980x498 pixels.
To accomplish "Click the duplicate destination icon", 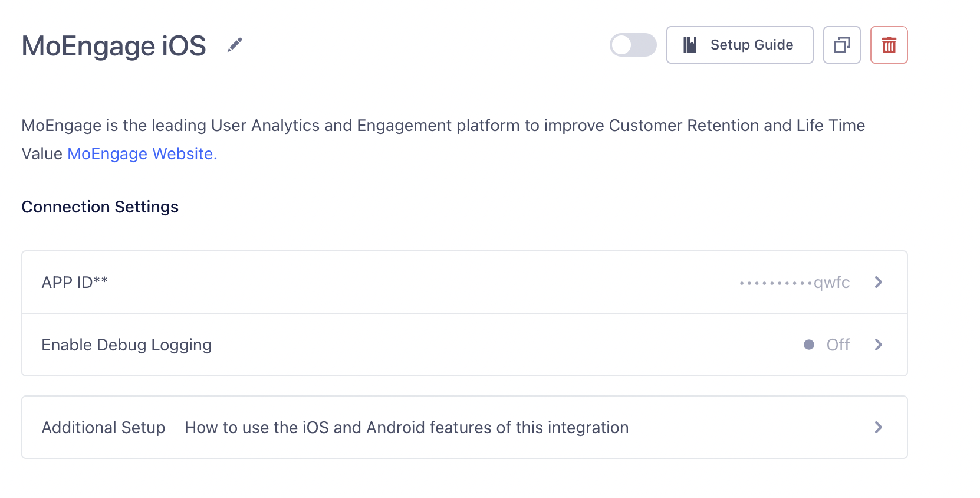I will click(x=841, y=45).
